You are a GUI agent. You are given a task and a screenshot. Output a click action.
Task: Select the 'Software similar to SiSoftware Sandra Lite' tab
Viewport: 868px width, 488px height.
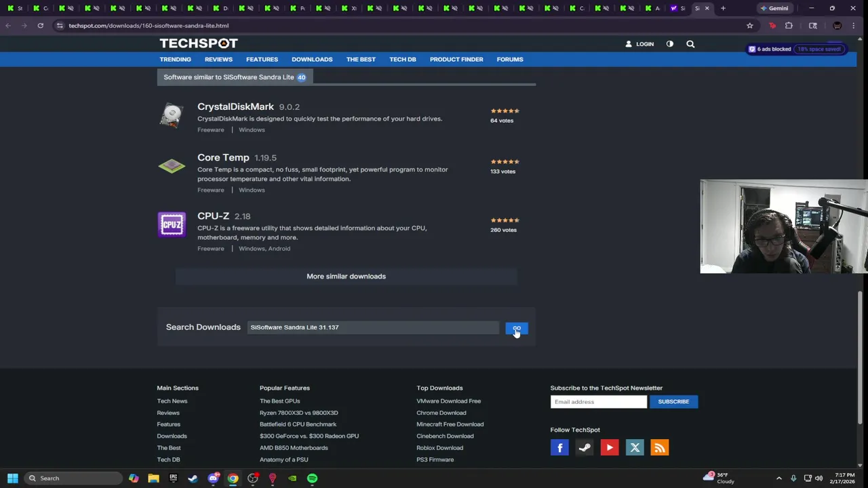coord(235,77)
